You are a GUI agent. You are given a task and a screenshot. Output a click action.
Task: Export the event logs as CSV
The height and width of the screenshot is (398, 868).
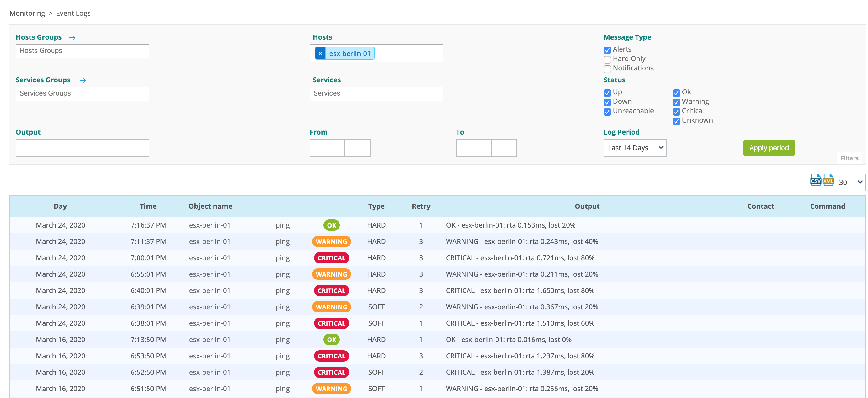pyautogui.click(x=815, y=180)
